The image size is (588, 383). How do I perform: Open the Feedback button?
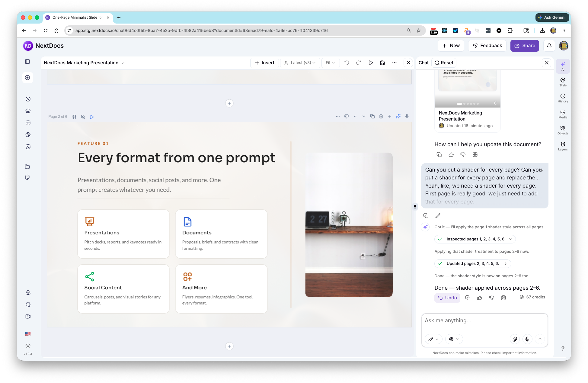[x=487, y=46]
